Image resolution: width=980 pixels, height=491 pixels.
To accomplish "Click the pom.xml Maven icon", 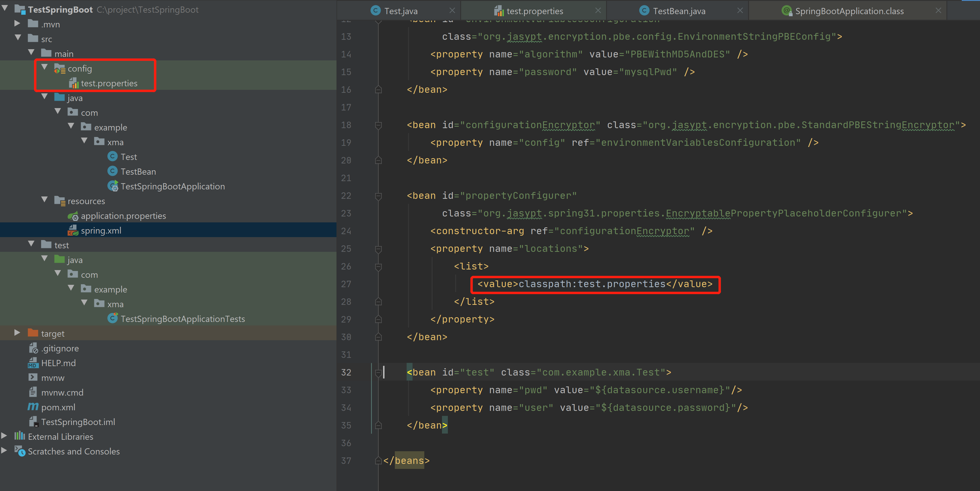I will click(33, 407).
